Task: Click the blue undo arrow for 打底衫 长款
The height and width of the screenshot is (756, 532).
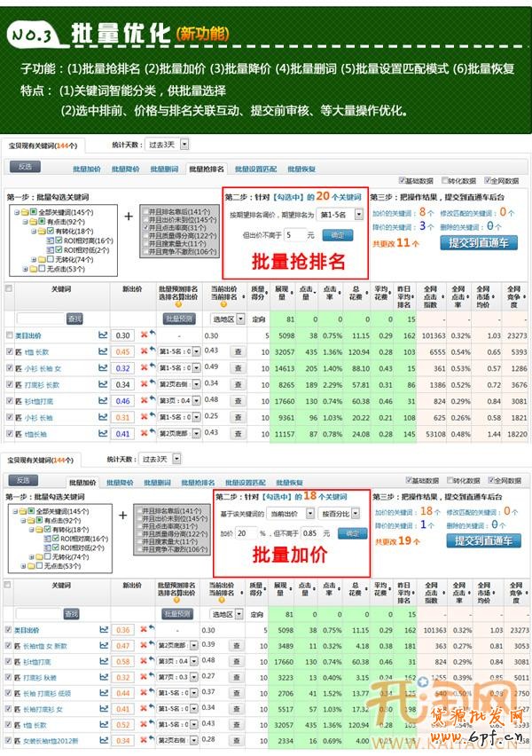Action: tap(153, 385)
